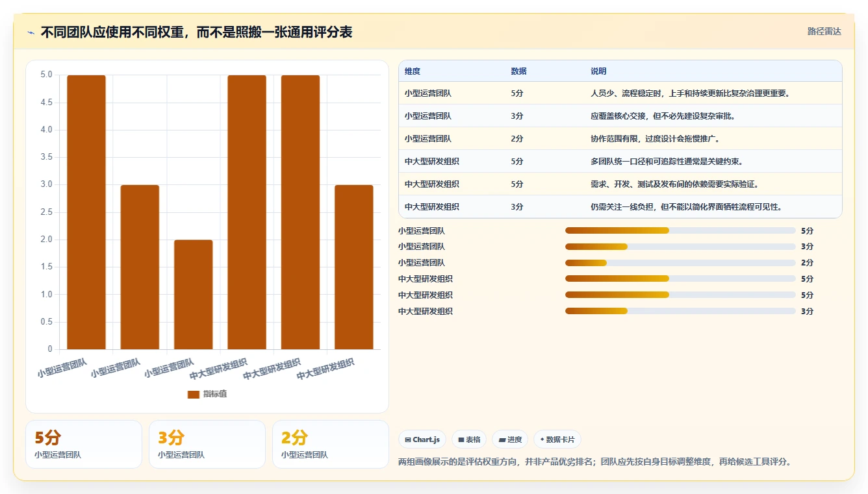Select the 数据卡片 chip
The width and height of the screenshot is (868, 494).
click(x=557, y=439)
